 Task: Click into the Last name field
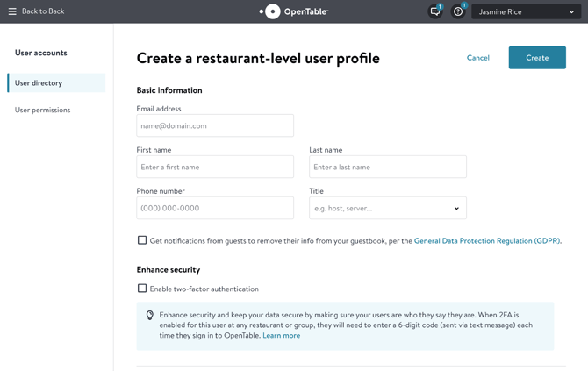(x=387, y=167)
